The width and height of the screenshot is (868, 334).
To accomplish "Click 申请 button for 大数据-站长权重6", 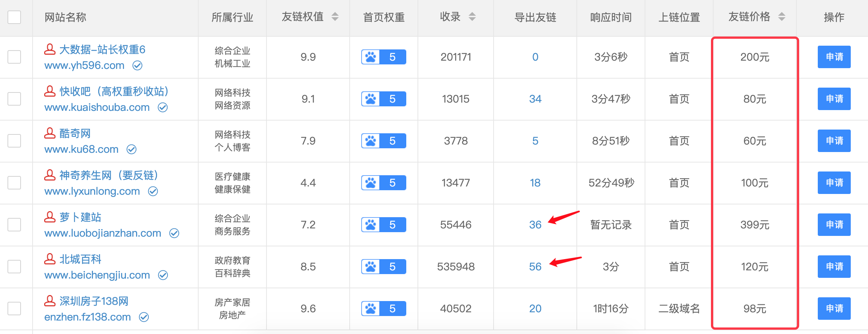I will 834,57.
